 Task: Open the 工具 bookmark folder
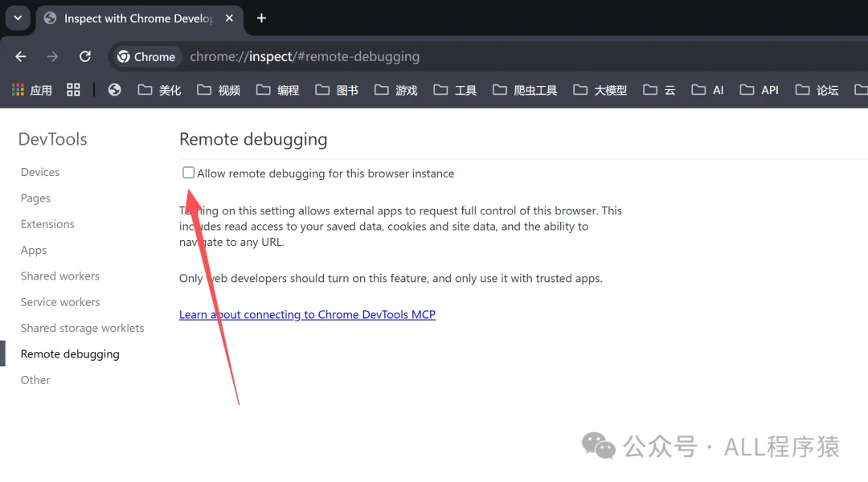pos(455,90)
